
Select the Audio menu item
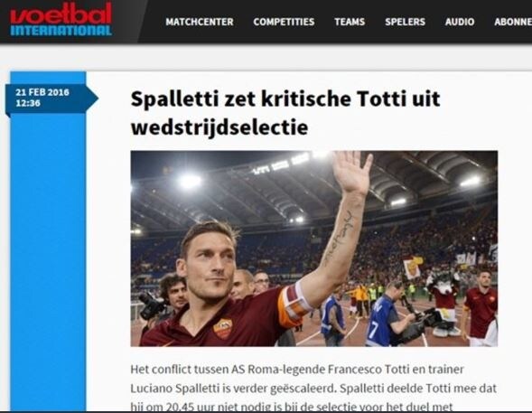(460, 22)
